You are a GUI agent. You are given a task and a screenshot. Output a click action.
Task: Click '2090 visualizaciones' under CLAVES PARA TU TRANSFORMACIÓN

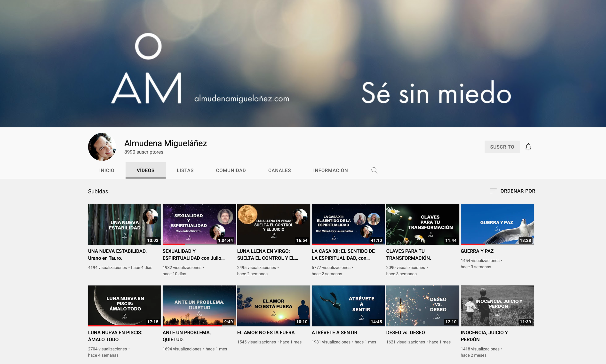(x=406, y=268)
